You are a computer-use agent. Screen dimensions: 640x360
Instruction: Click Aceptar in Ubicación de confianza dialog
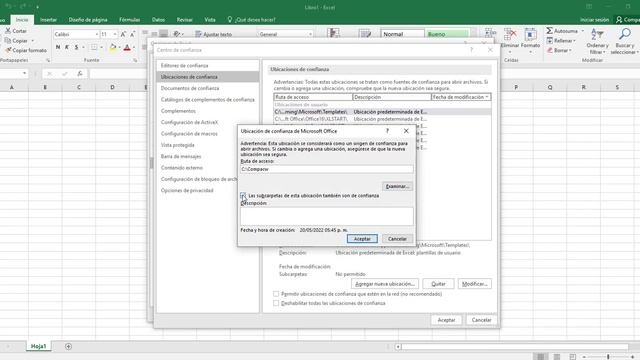pyautogui.click(x=362, y=239)
